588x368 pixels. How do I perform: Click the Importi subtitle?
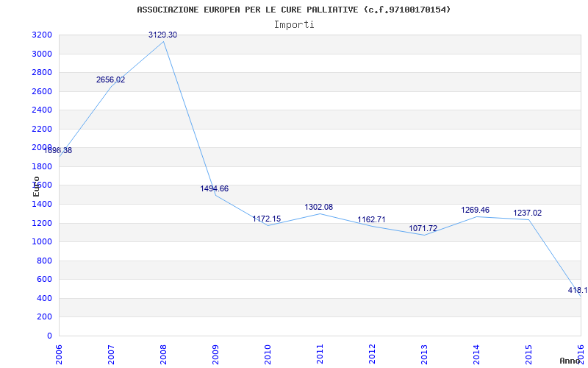[x=294, y=25]
